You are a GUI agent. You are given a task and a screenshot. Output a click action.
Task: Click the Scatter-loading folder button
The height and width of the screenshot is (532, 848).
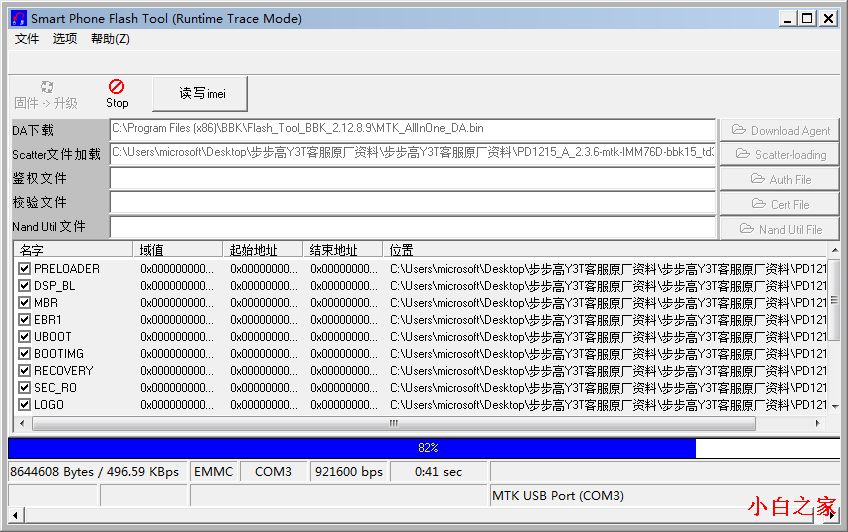(x=779, y=155)
